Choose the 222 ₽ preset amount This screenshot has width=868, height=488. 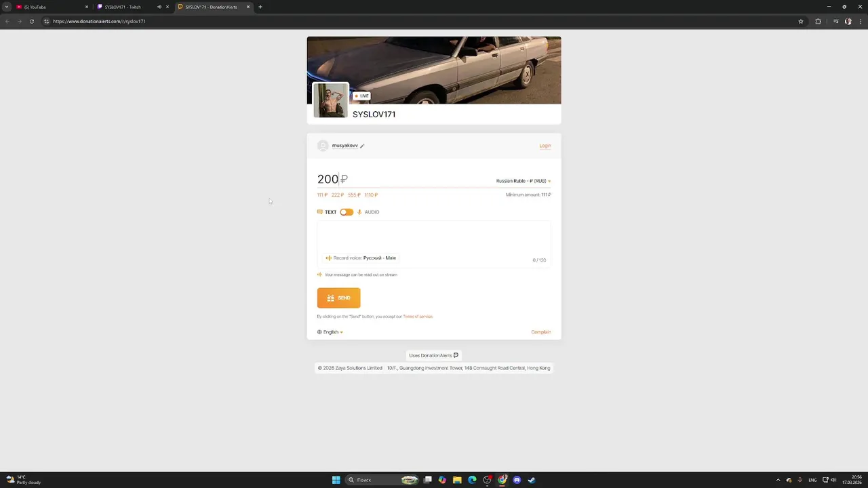(338, 195)
